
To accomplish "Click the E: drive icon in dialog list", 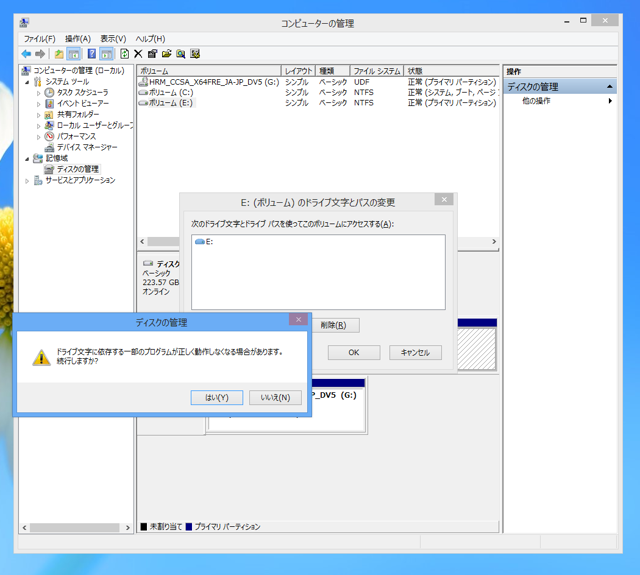I will pos(200,242).
